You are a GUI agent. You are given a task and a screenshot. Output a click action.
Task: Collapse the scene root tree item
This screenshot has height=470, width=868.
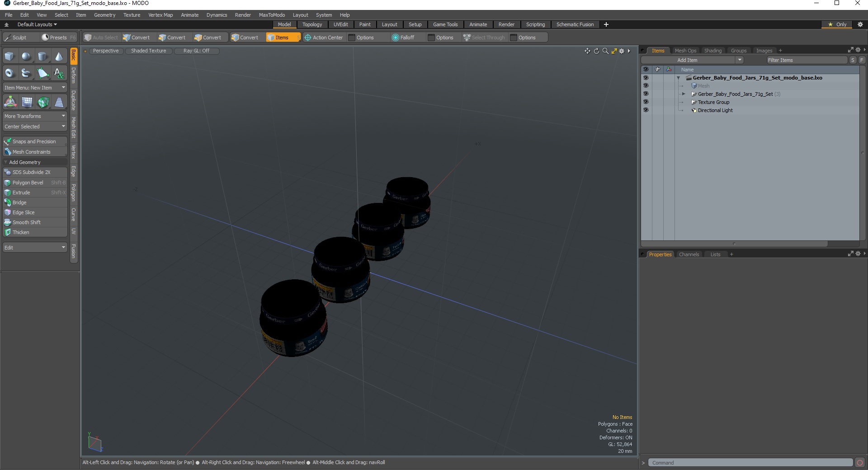[678, 78]
